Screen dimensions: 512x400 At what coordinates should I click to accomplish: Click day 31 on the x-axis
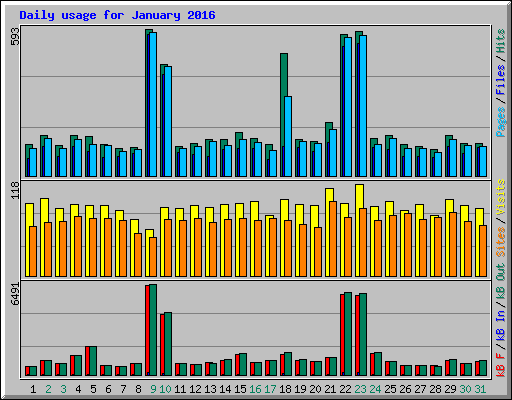[480, 389]
